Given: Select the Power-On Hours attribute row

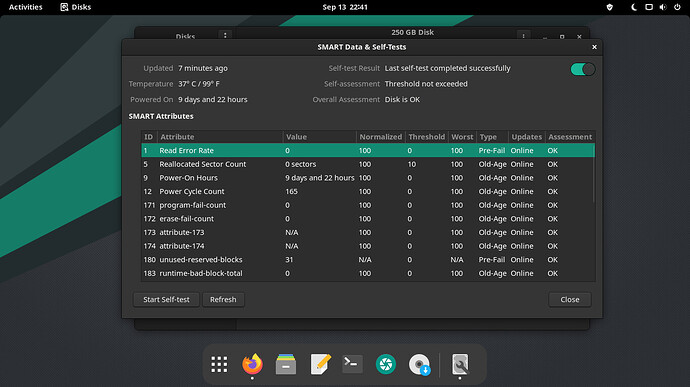Looking at the screenshot, I should (x=368, y=178).
